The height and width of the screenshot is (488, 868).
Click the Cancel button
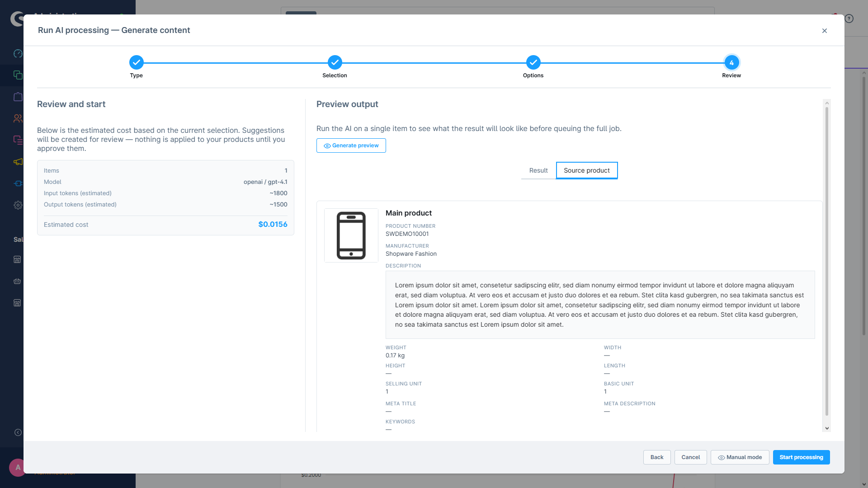[691, 457]
